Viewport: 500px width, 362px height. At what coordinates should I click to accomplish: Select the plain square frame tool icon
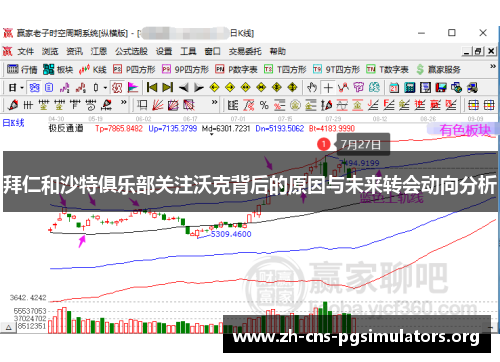tap(142, 105)
